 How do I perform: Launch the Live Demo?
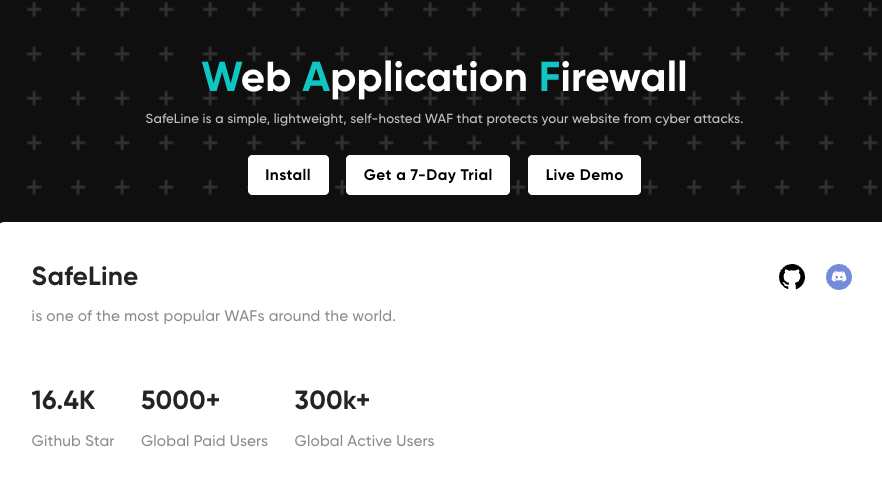pyautogui.click(x=584, y=175)
